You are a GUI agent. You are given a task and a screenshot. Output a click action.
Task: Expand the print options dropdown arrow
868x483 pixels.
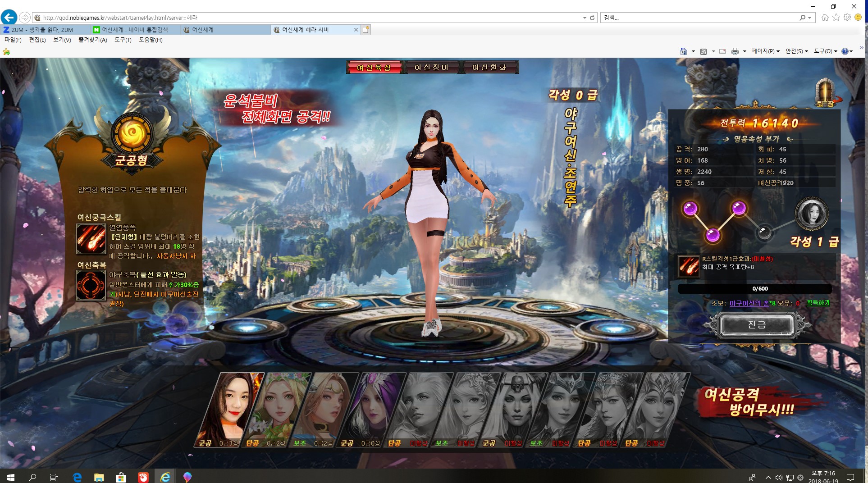tap(745, 51)
